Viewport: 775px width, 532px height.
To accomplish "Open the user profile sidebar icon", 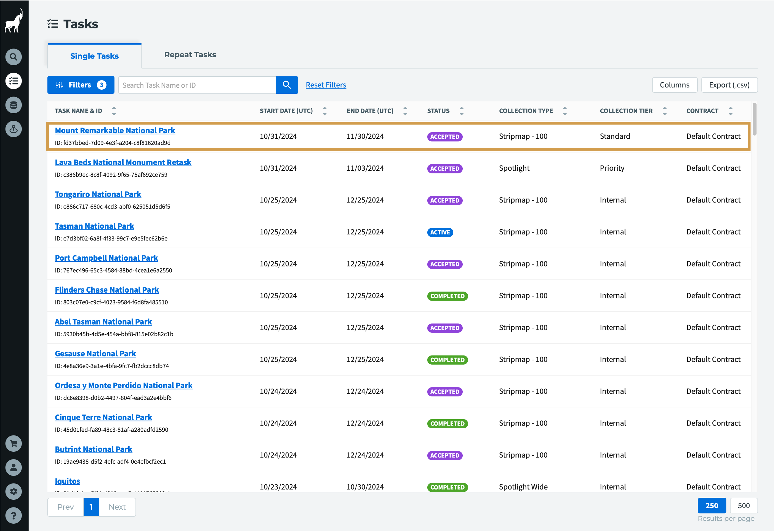I will [14, 468].
